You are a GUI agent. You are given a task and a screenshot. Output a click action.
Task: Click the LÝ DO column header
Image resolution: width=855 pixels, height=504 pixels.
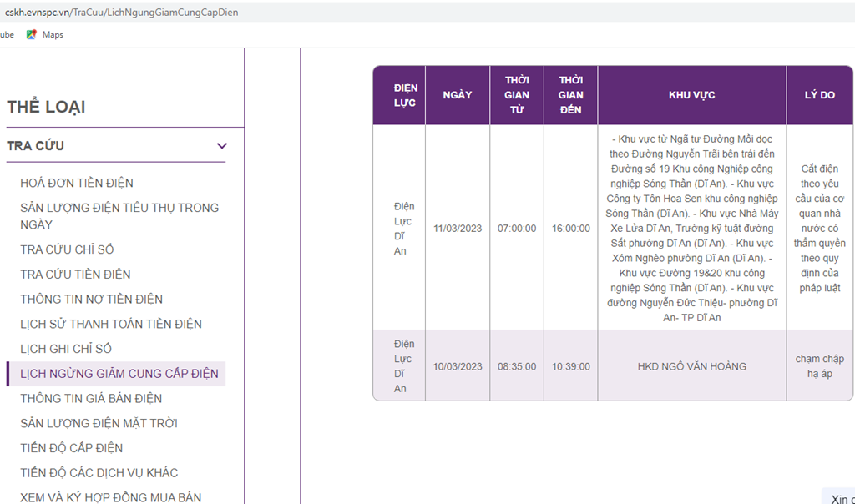pyautogui.click(x=820, y=95)
